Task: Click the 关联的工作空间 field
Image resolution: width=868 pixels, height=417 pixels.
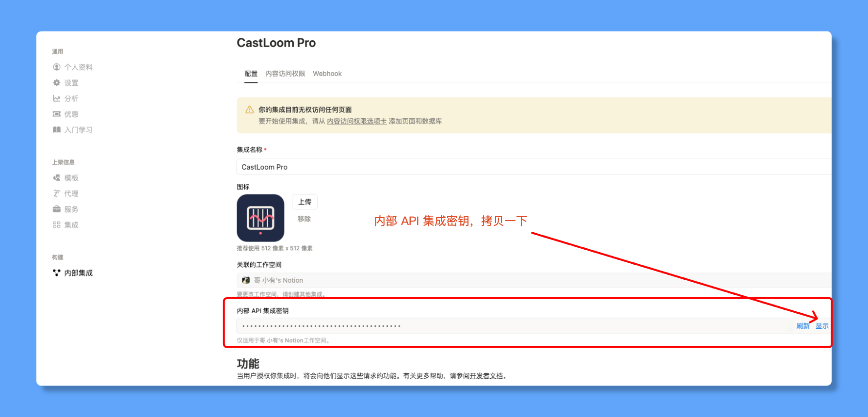Action: point(533,280)
